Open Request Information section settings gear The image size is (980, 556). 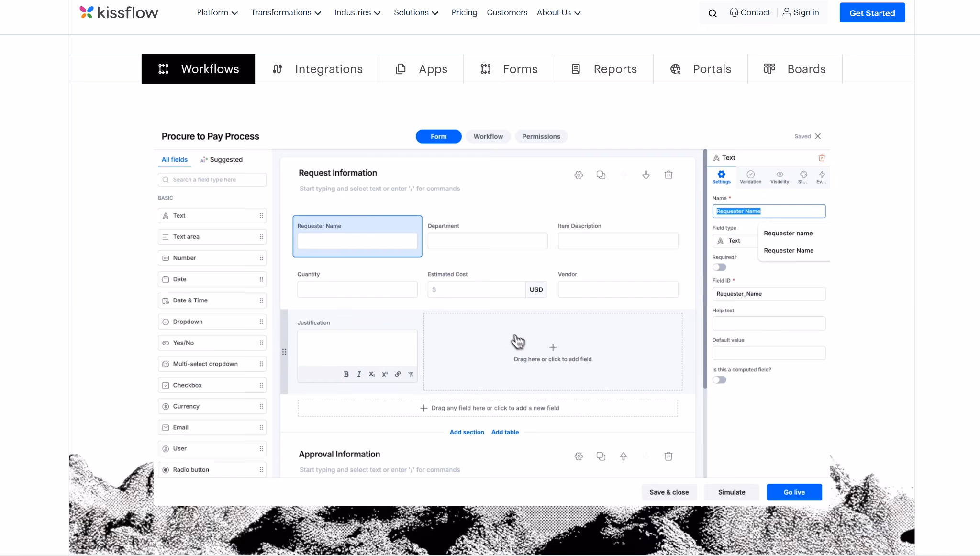tap(579, 175)
